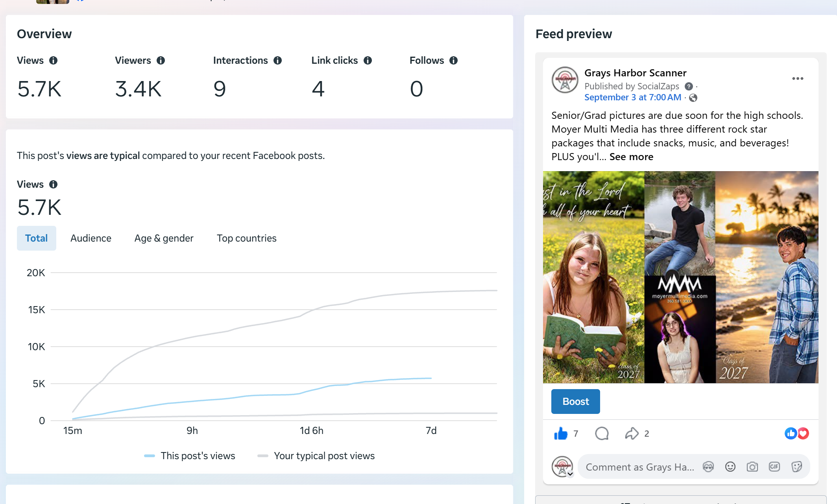
Task: Click the info icon next to chart Views heading
Action: (53, 185)
